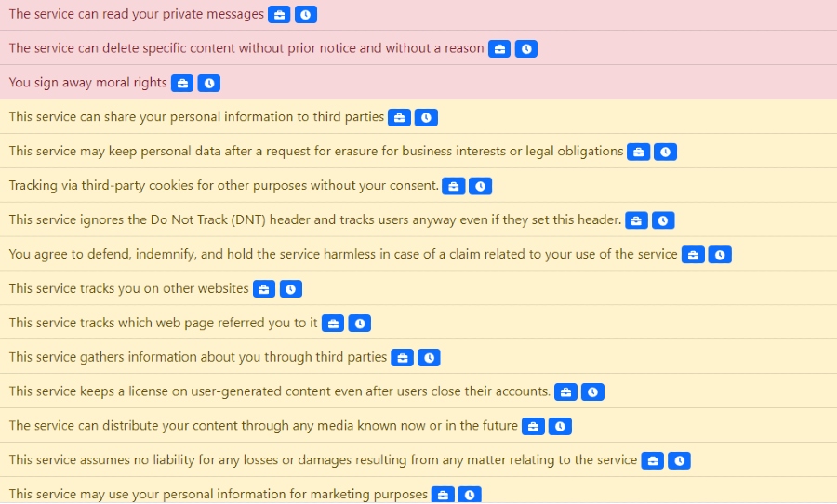Click clock icon beside 'ignores the Do Not Track header'
The height and width of the screenshot is (504, 837).
click(x=663, y=220)
